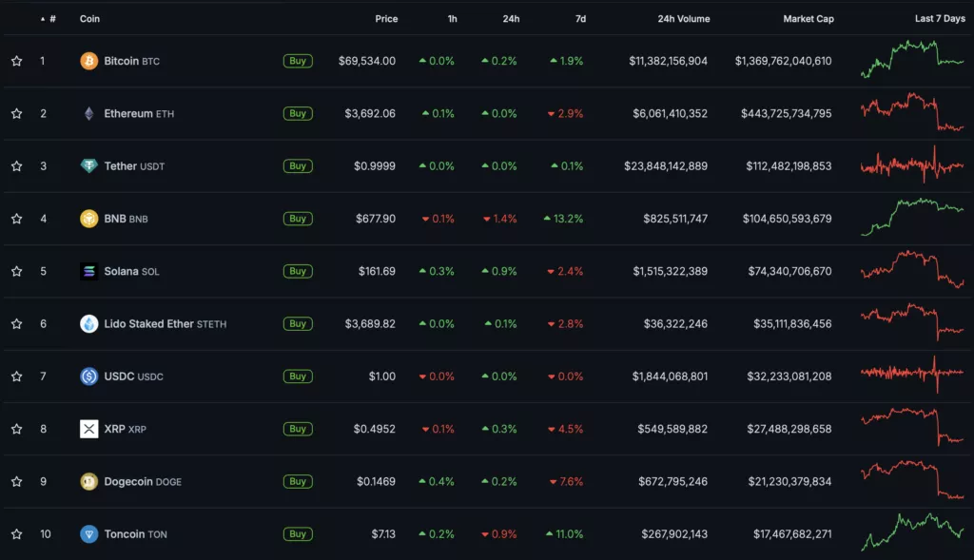Viewport: 974px width, 560px height.
Task: Click the Solana price $161.69
Action: coord(377,271)
